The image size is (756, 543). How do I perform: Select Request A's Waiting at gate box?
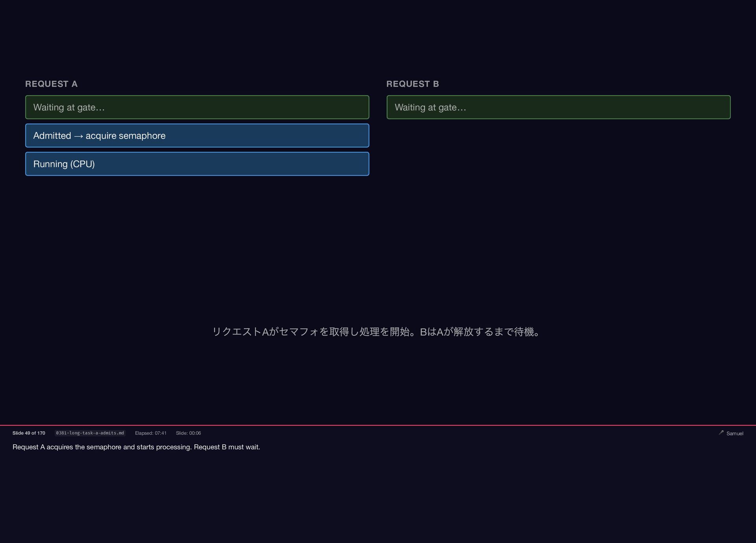point(197,107)
